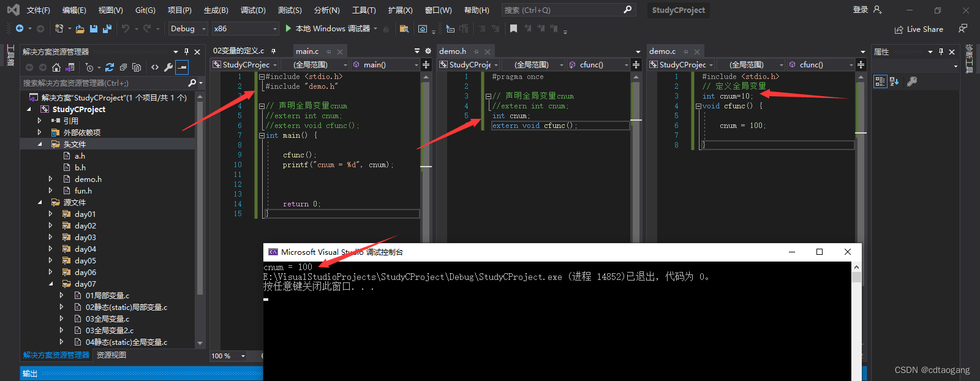980x381 pixels.
Task: Open the 100 % zoom dropdown
Action: point(228,356)
